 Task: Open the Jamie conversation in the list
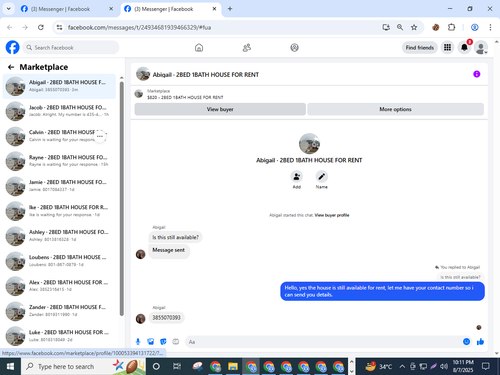point(59,186)
